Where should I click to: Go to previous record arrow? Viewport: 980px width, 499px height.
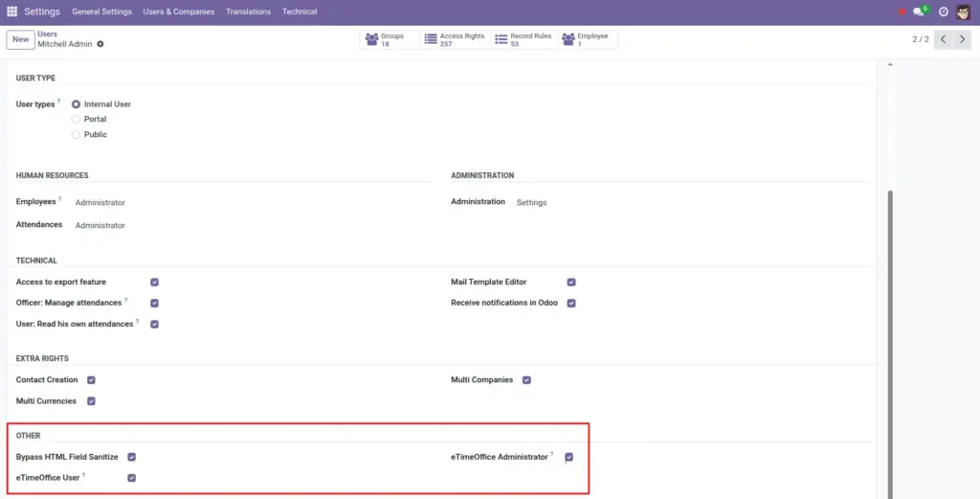[943, 39]
